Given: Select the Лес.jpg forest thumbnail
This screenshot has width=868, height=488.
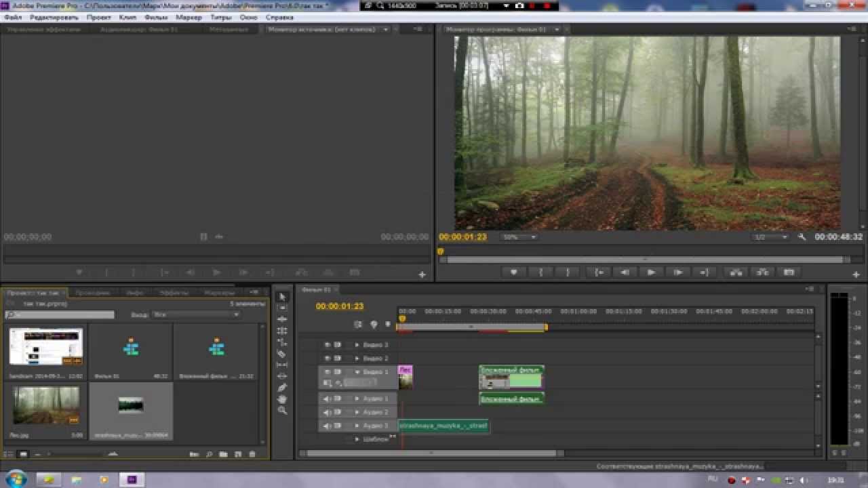Looking at the screenshot, I should click(46, 405).
